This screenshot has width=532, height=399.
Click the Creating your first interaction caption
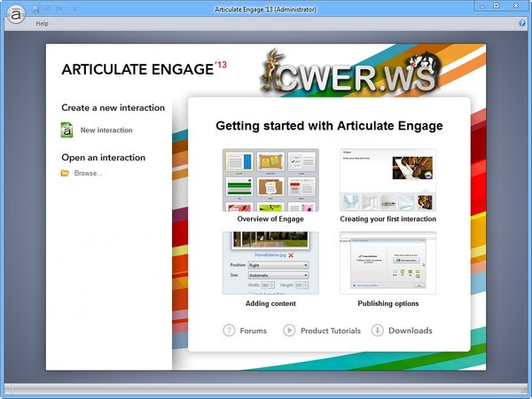tap(388, 219)
